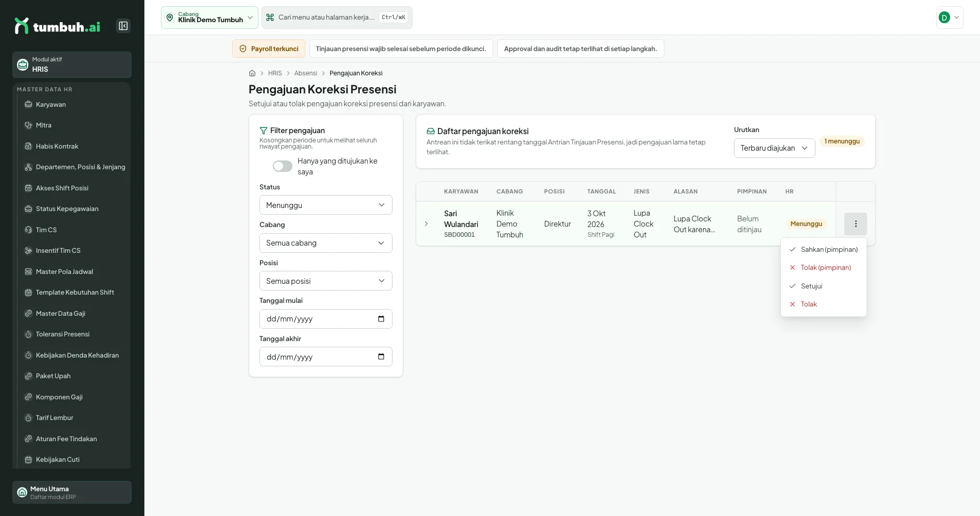
Task: Select Tolak (pimpinan) from the menu
Action: pos(824,267)
